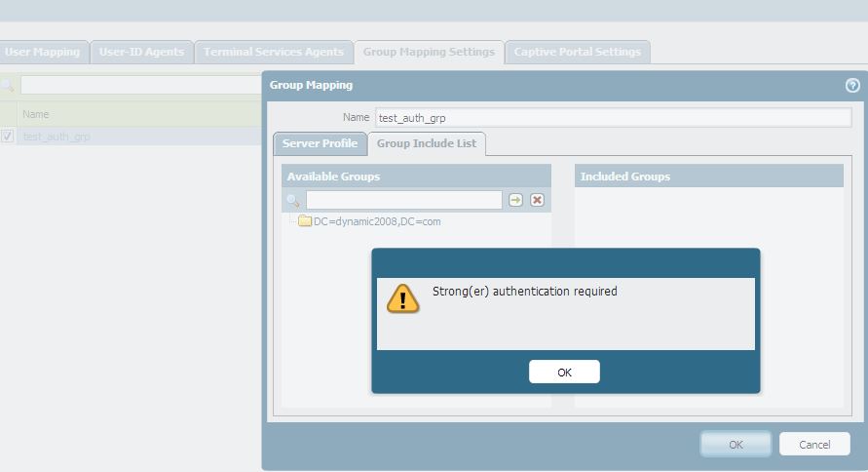The height and width of the screenshot is (472, 868).
Task: Select the DC=dynamic2008 folder icon
Action: (305, 221)
